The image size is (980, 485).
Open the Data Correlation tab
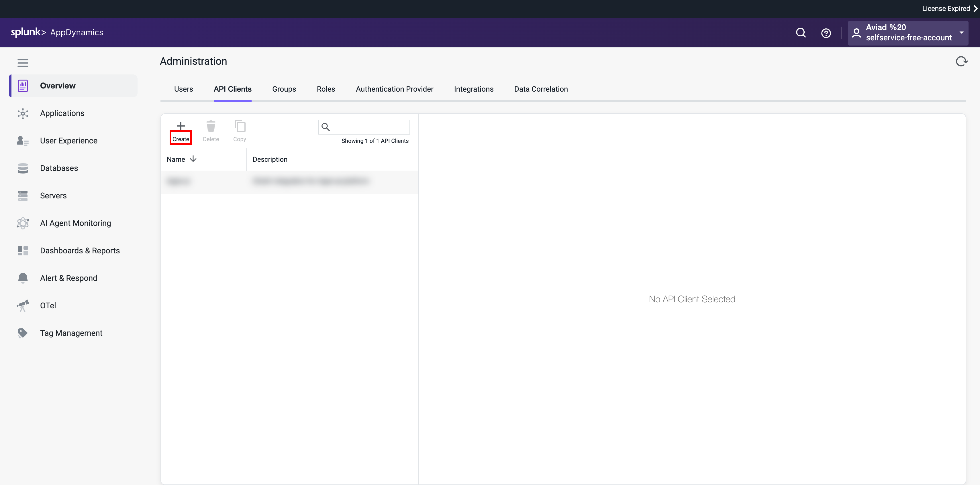541,89
